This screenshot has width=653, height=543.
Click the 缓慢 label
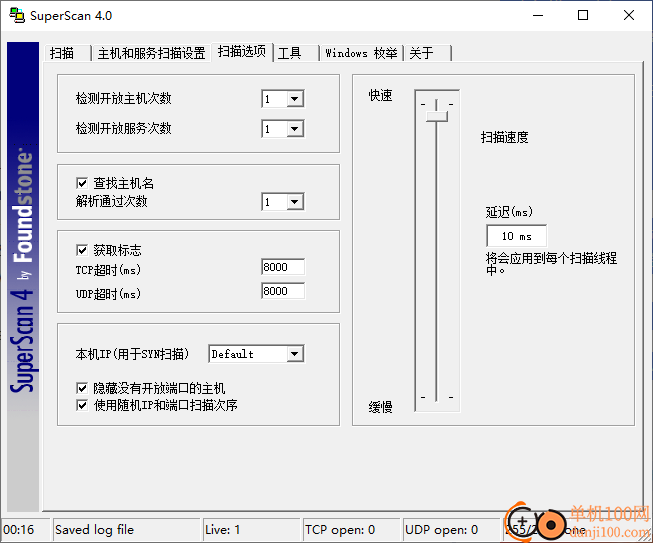(x=380, y=407)
